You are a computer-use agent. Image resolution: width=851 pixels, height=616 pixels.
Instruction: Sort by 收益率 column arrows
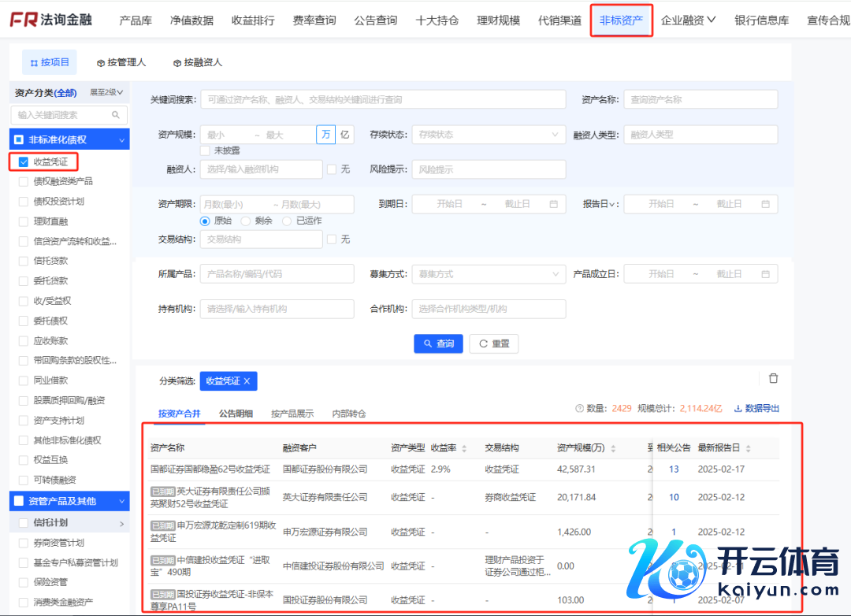click(464, 448)
